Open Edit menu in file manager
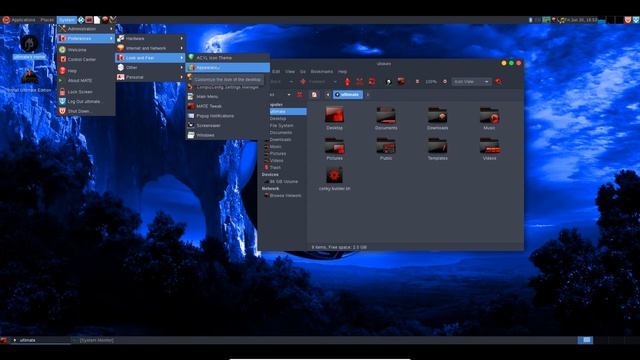 (276, 71)
